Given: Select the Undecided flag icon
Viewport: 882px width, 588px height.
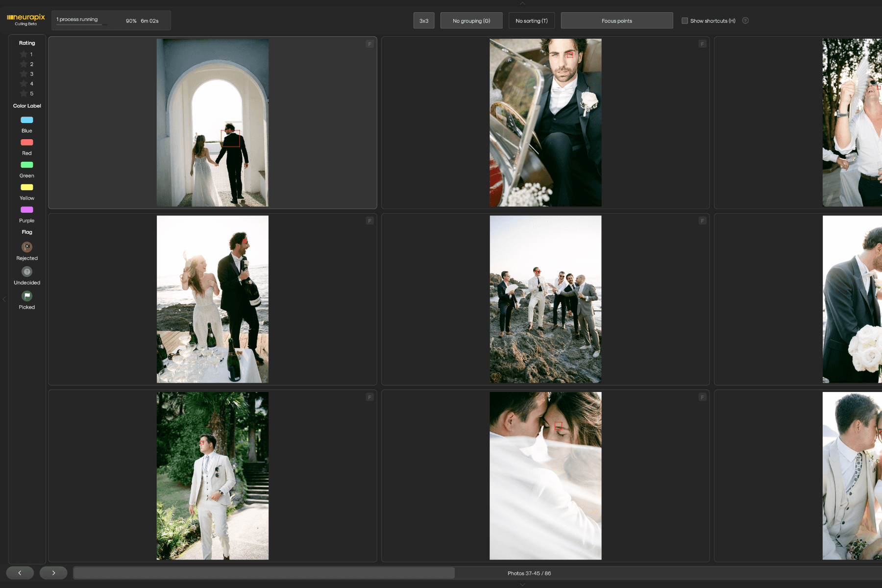Looking at the screenshot, I should [x=27, y=271].
